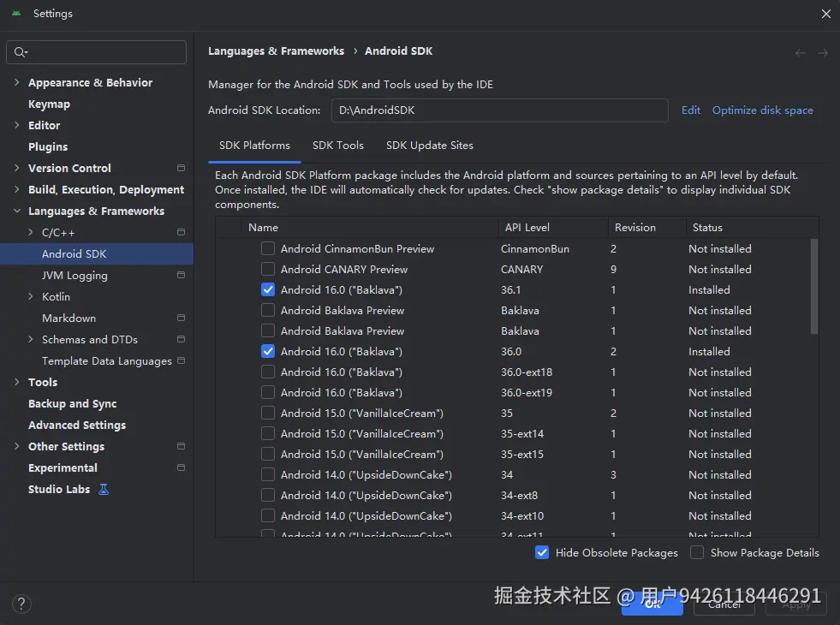Screen dimensions: 840x625
Task: Sort by Revision column header
Action: pos(647,227)
